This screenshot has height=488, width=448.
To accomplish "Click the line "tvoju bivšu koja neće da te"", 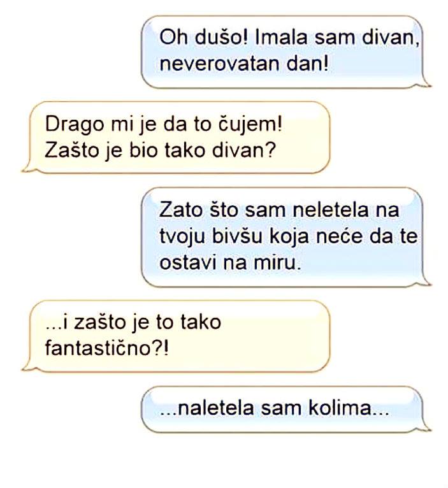I will click(x=288, y=236).
